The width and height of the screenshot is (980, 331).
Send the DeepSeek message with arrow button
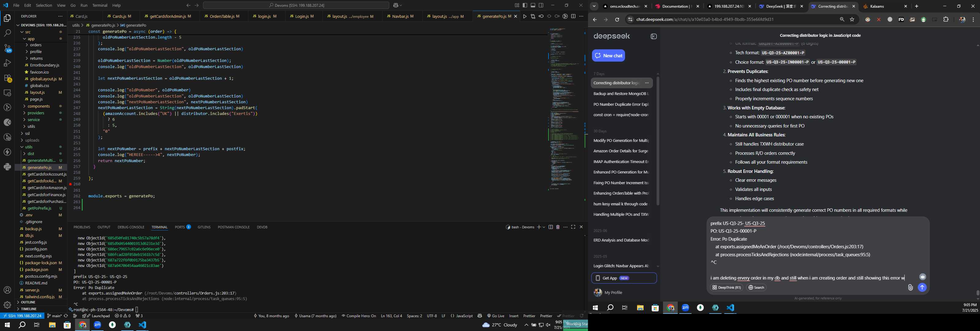tap(922, 287)
